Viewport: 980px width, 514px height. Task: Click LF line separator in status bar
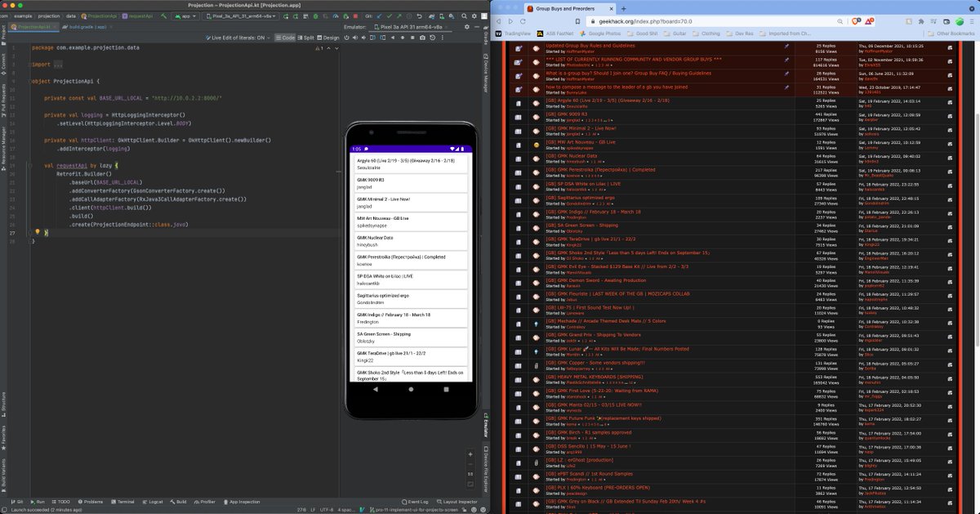tap(313, 510)
